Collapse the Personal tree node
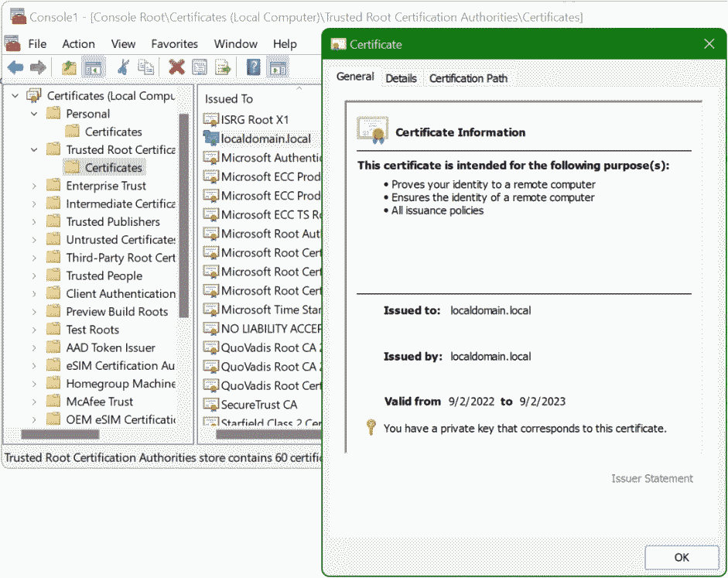The image size is (728, 578). point(32,113)
